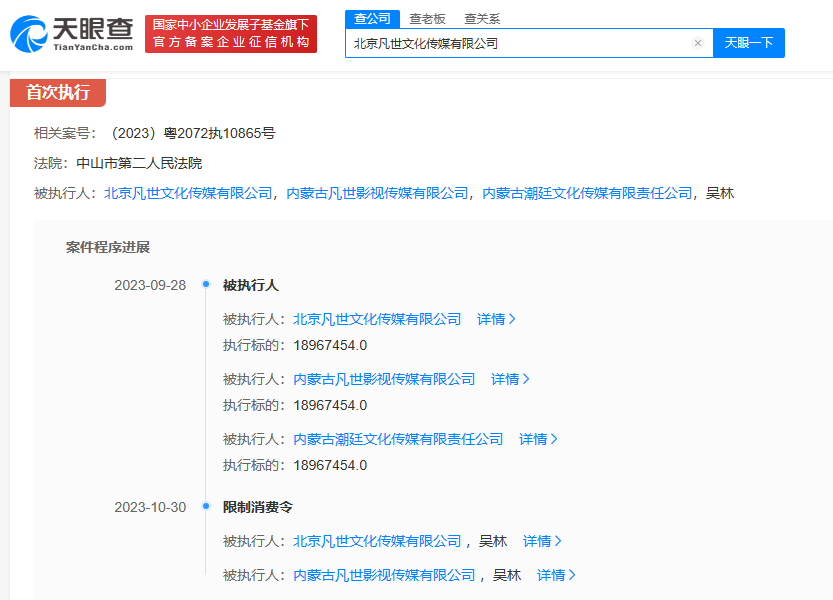833x600 pixels.
Task: Click the TianYanCha logo icon
Action: click(29, 34)
